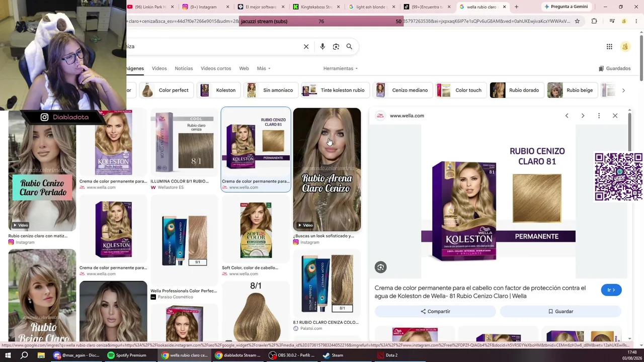This screenshot has width=644, height=362.
Task: Switch to OBS 30.0.2 in the taskbar
Action: (292, 355)
